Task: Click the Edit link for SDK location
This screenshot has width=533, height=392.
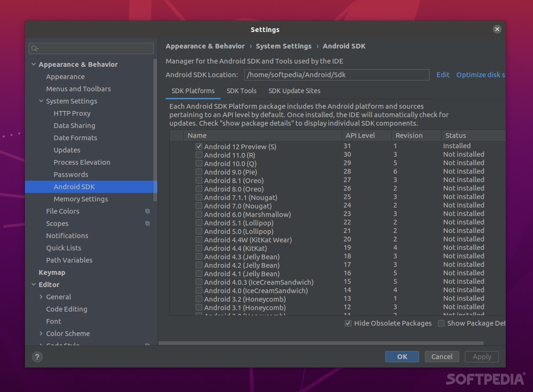Action: click(x=443, y=75)
